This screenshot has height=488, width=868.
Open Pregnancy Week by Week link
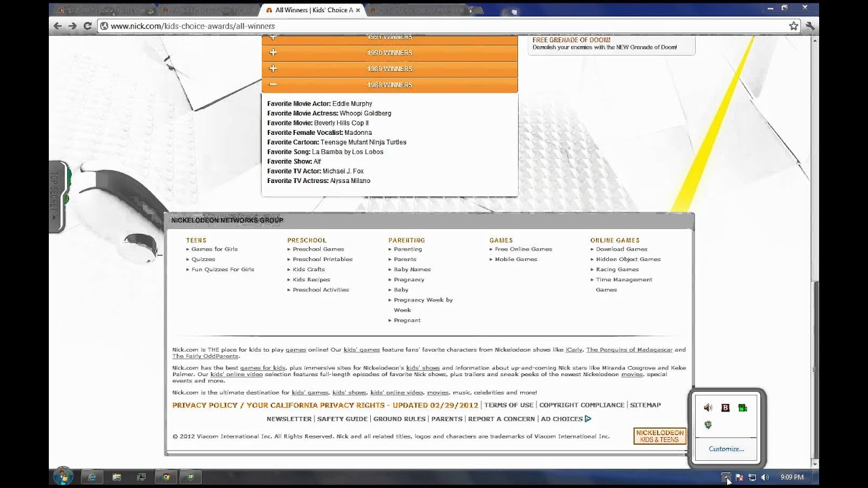click(x=423, y=304)
